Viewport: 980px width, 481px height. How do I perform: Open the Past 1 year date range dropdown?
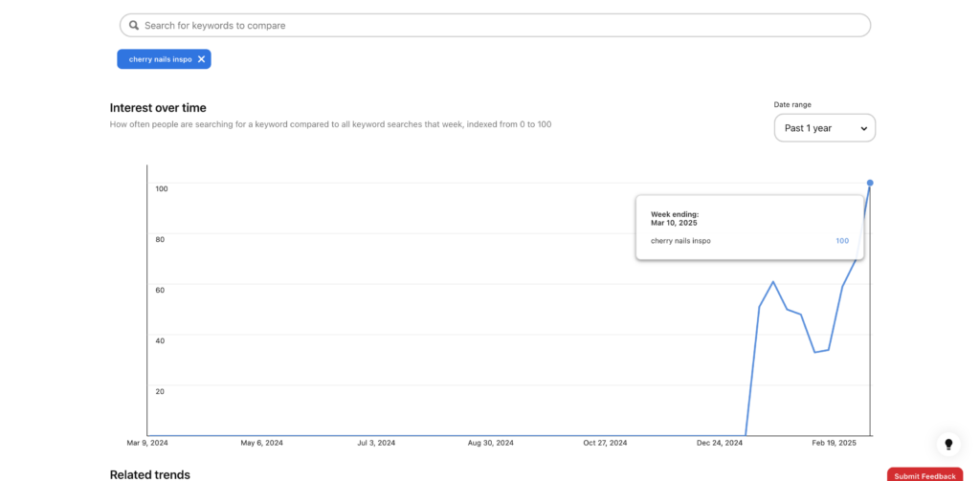click(824, 128)
